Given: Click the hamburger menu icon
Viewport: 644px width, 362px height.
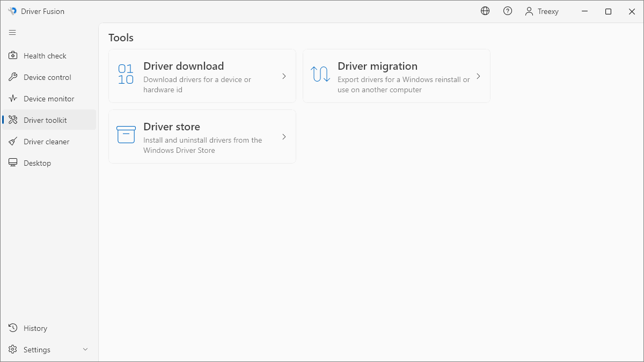Looking at the screenshot, I should (12, 33).
